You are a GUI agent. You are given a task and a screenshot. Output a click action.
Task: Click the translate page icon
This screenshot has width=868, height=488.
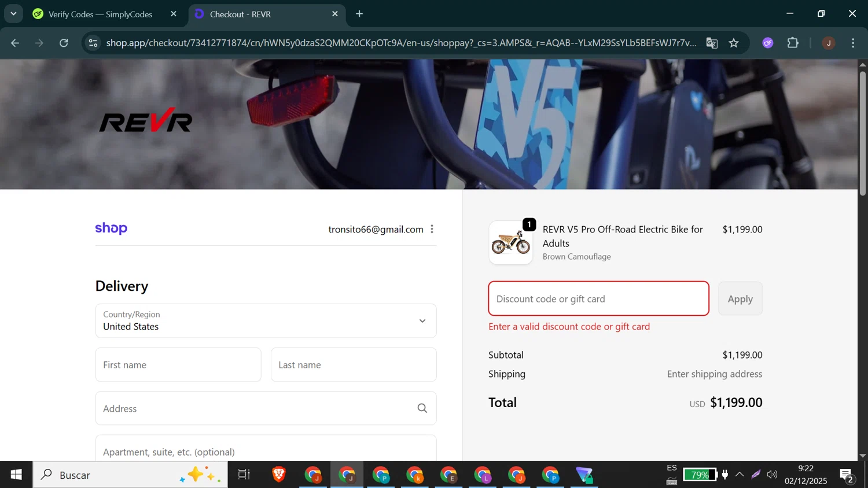tap(712, 43)
